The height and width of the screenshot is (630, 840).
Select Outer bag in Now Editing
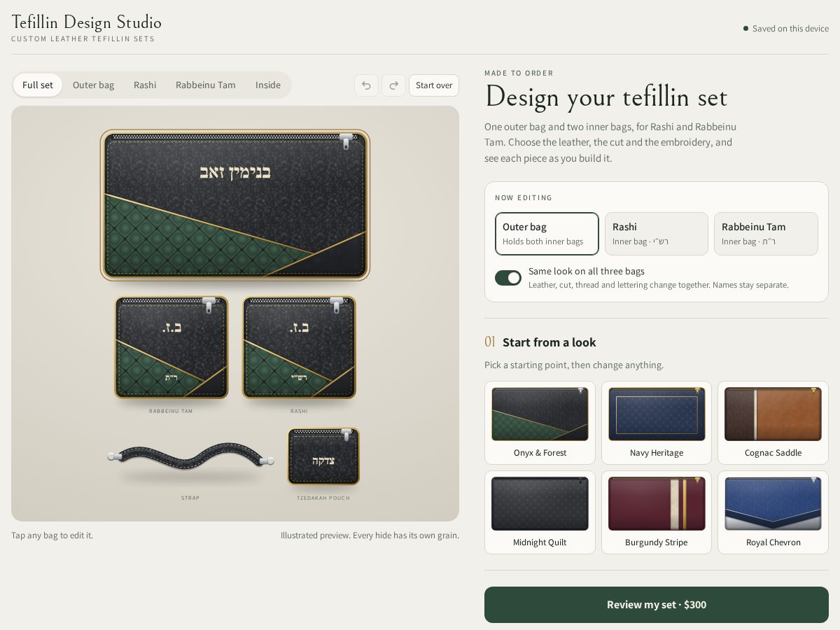pyautogui.click(x=547, y=234)
